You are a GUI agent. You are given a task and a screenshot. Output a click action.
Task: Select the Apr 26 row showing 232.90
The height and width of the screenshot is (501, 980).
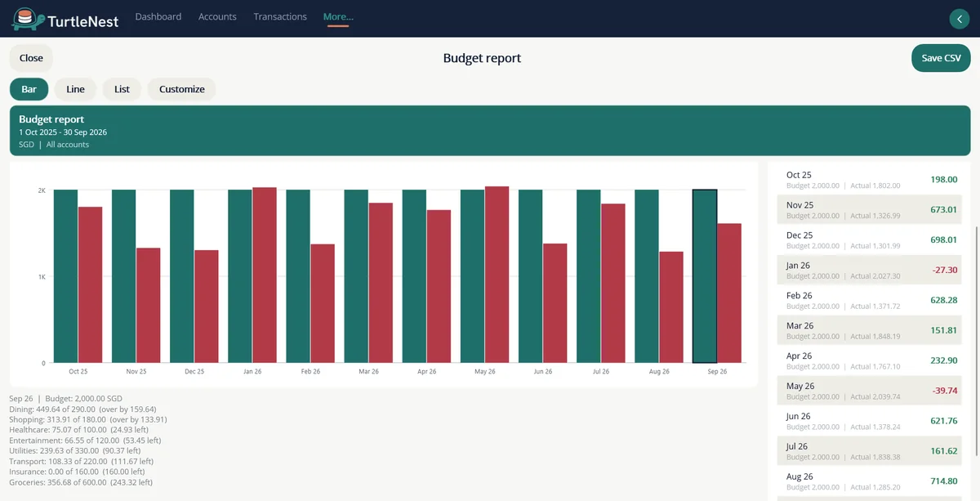pos(871,360)
